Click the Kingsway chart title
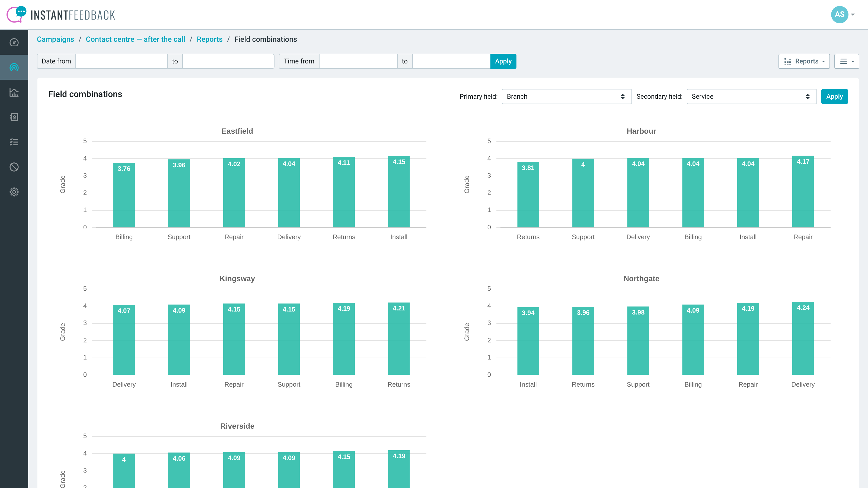 point(237,278)
